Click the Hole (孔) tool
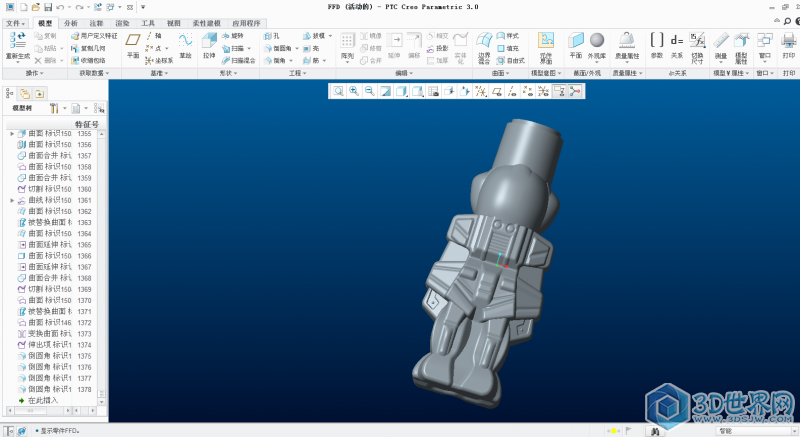This screenshot has height=437, width=800. (271, 36)
